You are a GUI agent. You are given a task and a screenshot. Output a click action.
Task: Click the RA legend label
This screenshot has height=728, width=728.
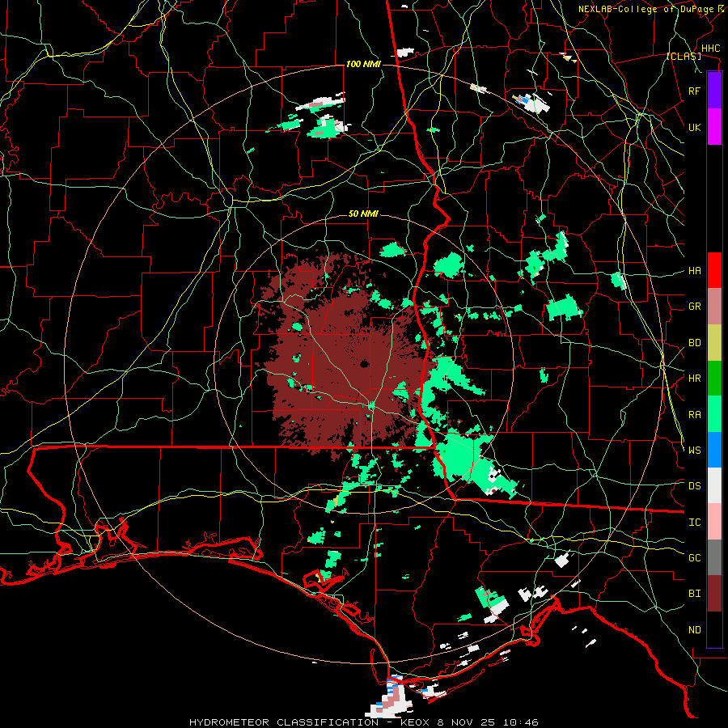(694, 415)
